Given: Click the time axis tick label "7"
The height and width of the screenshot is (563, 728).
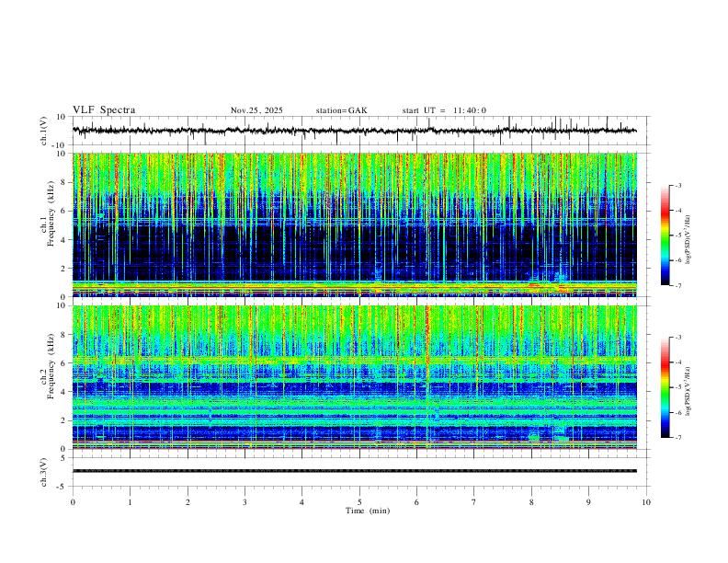Looking at the screenshot, I should tap(474, 502).
